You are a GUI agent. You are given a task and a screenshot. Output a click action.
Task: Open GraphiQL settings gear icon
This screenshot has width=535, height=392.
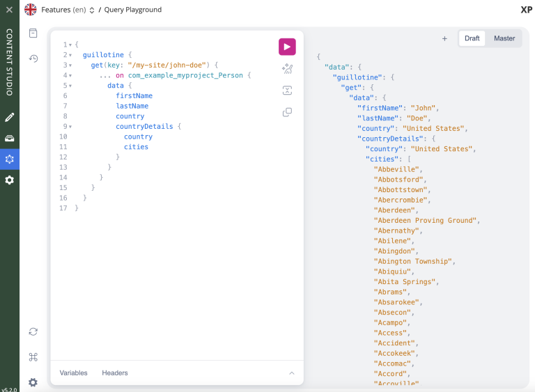click(33, 382)
